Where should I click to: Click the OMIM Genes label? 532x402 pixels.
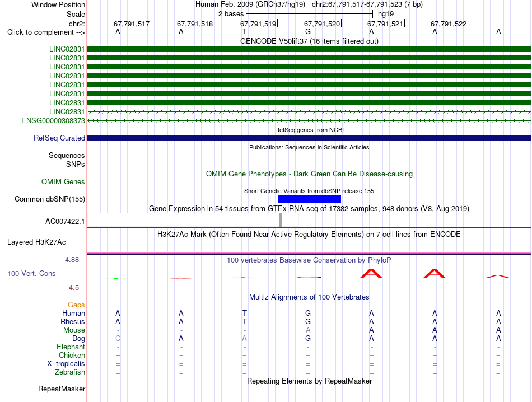click(x=63, y=182)
